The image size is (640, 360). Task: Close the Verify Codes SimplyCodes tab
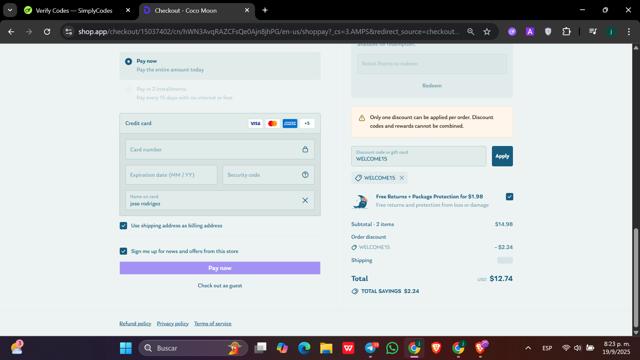click(128, 11)
